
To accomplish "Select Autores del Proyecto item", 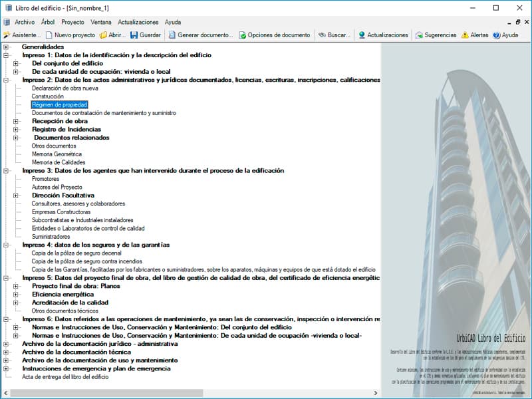I will tap(57, 188).
